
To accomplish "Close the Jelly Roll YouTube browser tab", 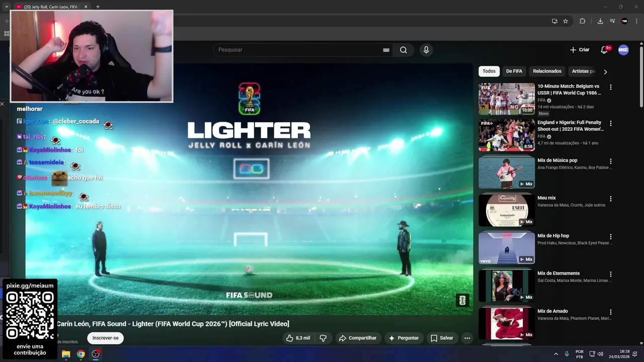I will click(86, 7).
